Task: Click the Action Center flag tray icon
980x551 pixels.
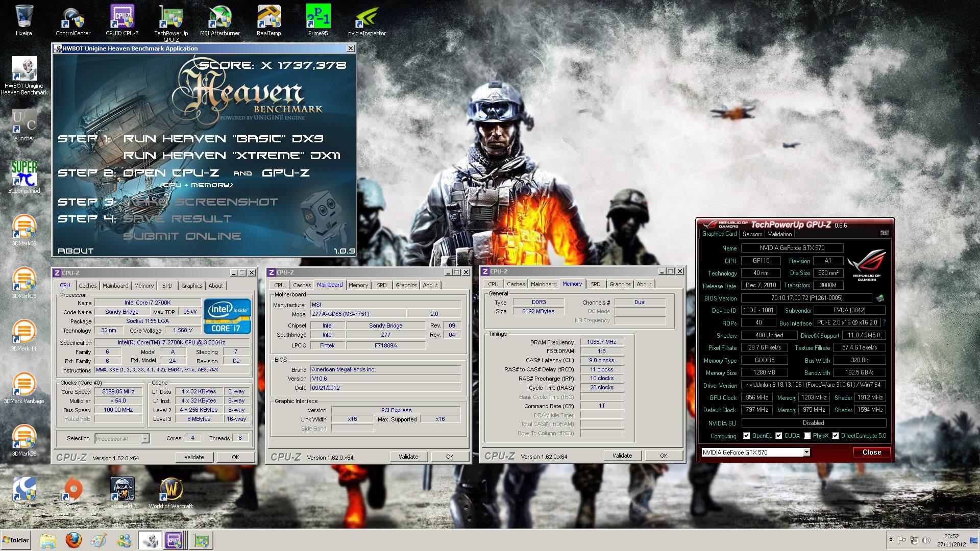Action: [902, 540]
